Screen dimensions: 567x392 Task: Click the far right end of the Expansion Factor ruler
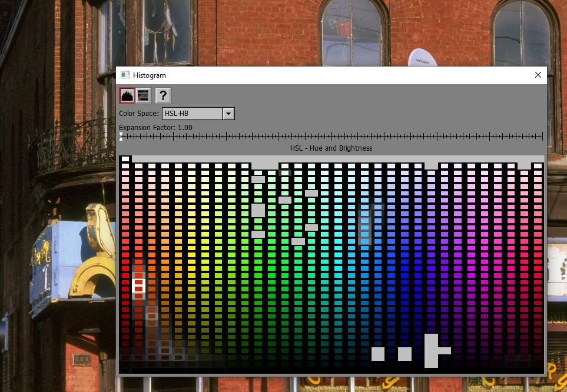(x=542, y=137)
